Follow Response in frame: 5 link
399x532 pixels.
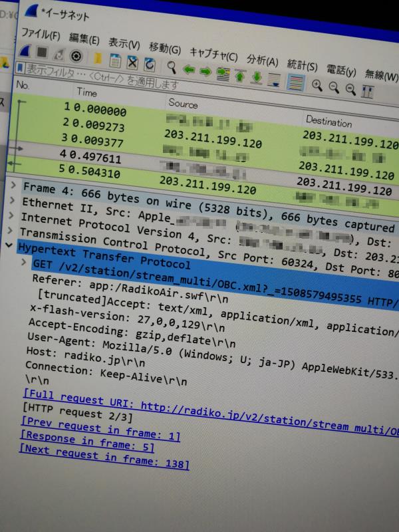(87, 441)
